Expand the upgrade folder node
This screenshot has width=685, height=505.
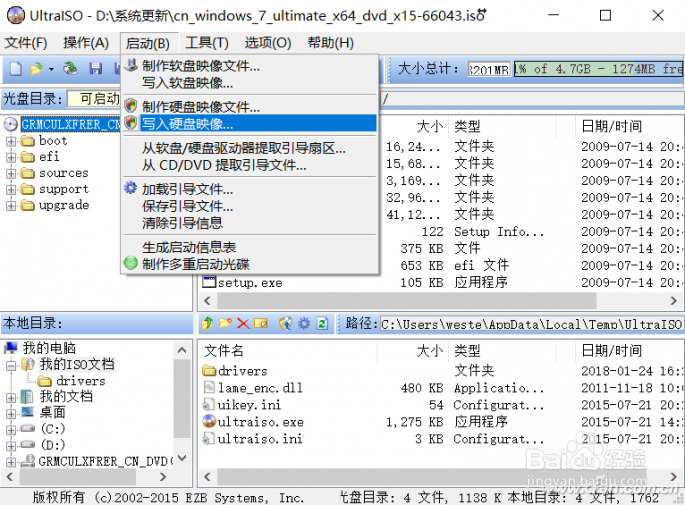point(11,206)
